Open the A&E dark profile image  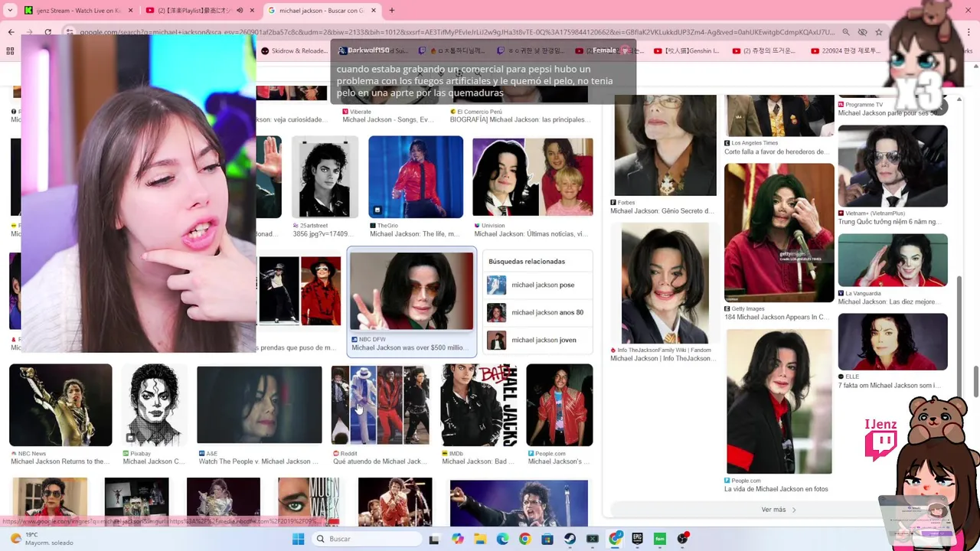pos(260,405)
